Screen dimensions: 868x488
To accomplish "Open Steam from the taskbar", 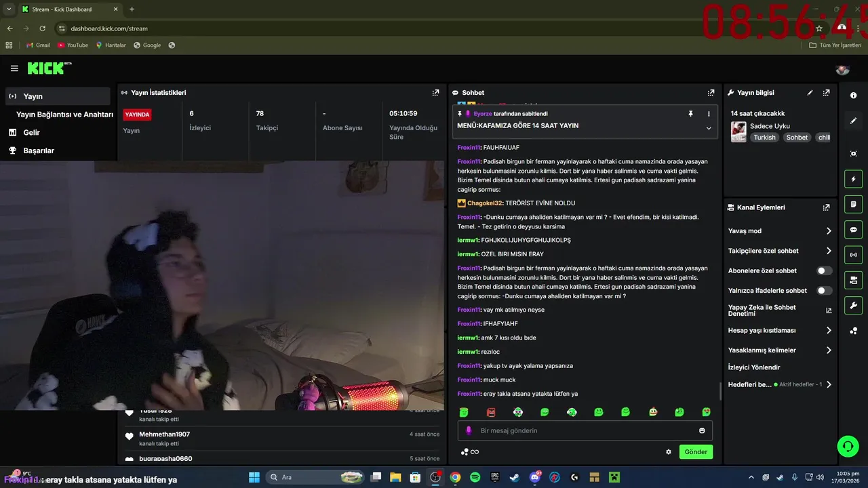I will tap(515, 477).
